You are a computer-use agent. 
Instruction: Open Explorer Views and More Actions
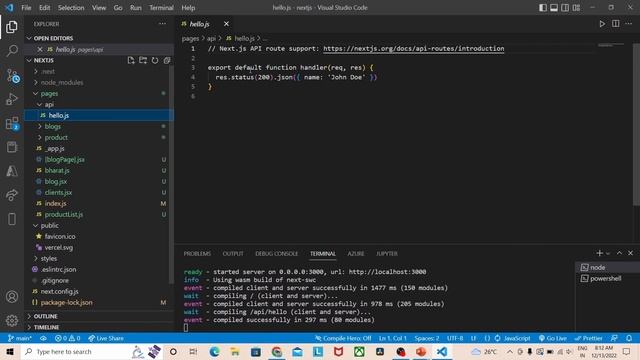pos(162,24)
